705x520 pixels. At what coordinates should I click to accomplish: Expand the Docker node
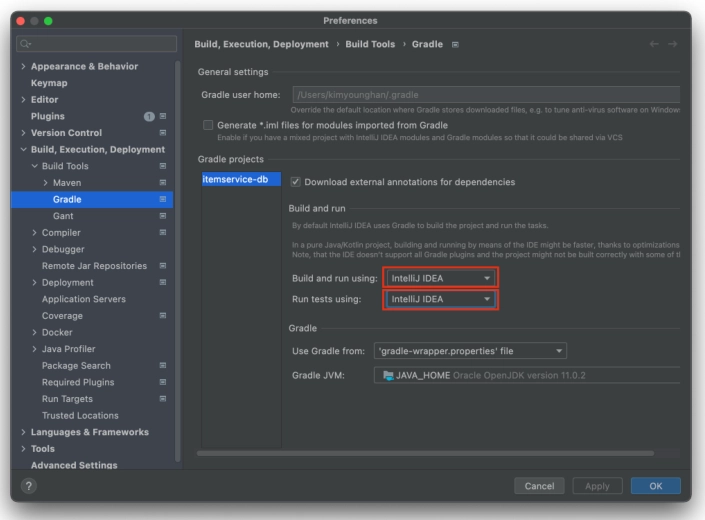pyautogui.click(x=34, y=332)
